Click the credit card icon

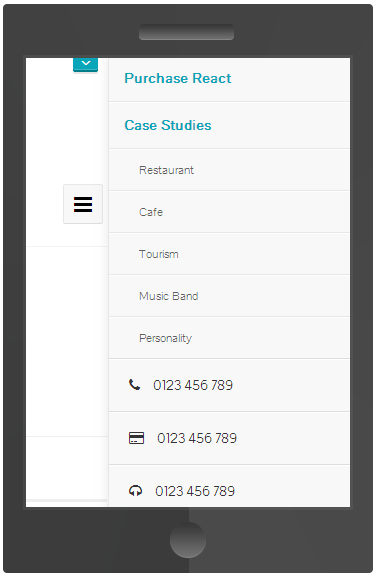136,438
